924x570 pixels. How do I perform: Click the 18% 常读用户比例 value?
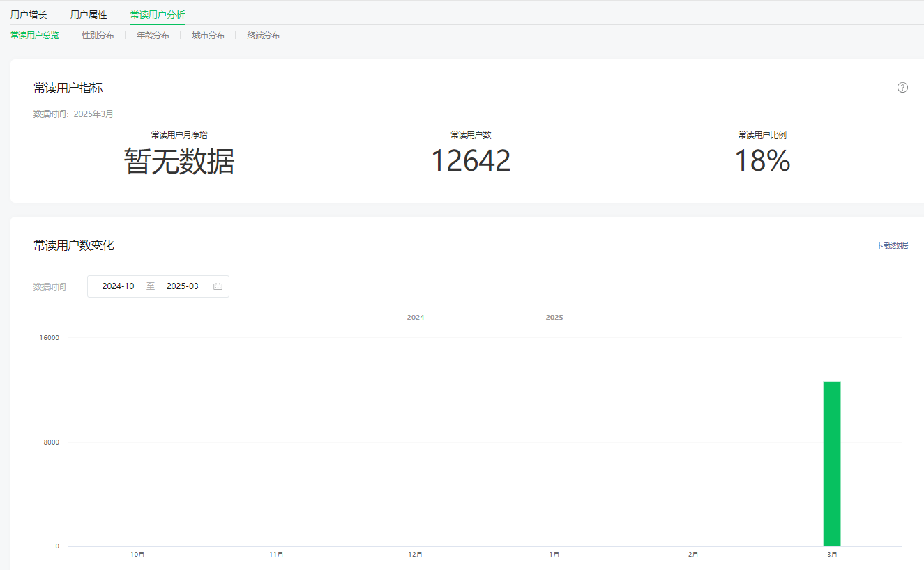(762, 161)
